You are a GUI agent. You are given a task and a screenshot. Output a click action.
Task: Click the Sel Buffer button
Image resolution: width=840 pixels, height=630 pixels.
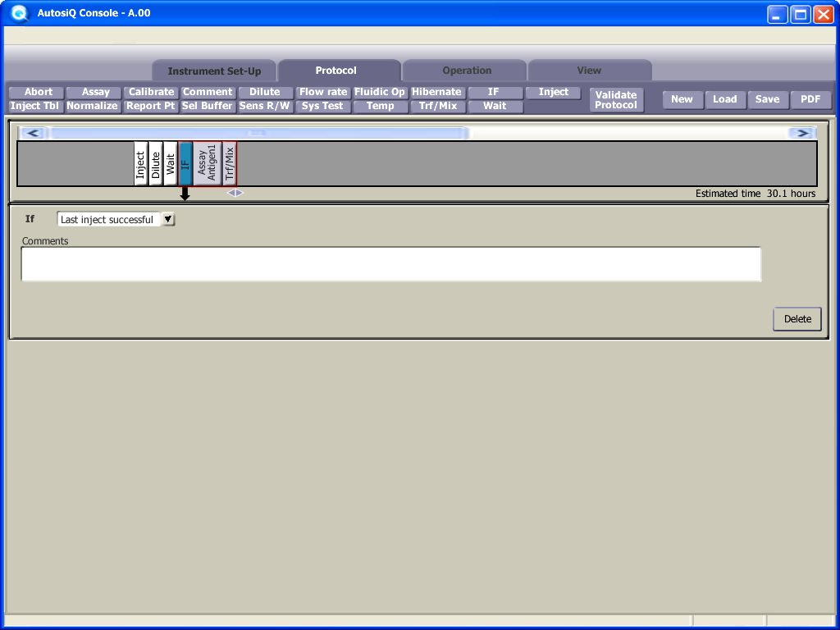click(x=208, y=106)
